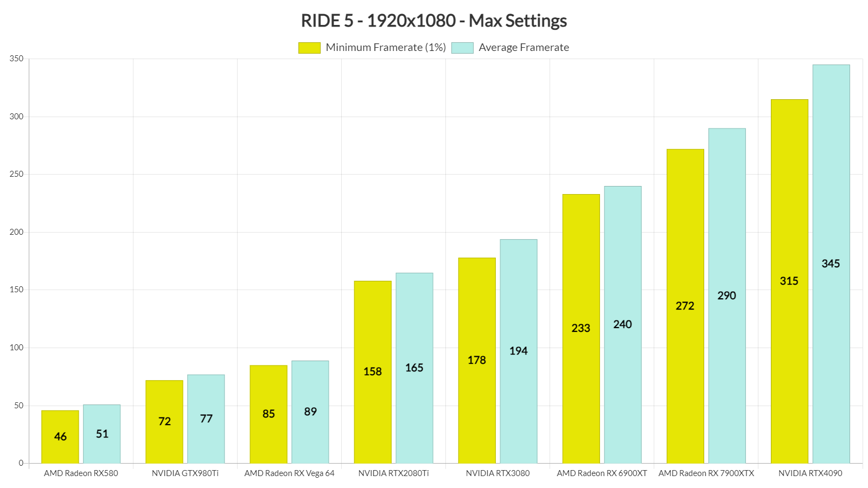Click the yellow Minimum Framerate legend swatch
The width and height of the screenshot is (868, 488).
click(309, 48)
